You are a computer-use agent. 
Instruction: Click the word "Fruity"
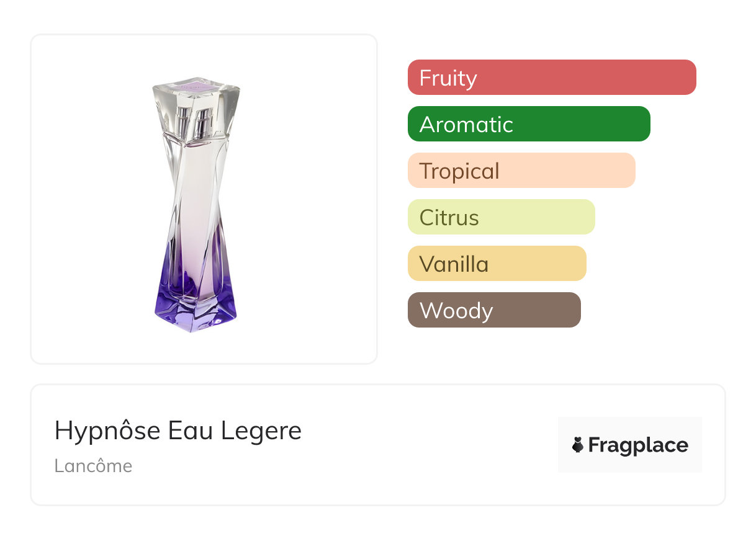448,78
